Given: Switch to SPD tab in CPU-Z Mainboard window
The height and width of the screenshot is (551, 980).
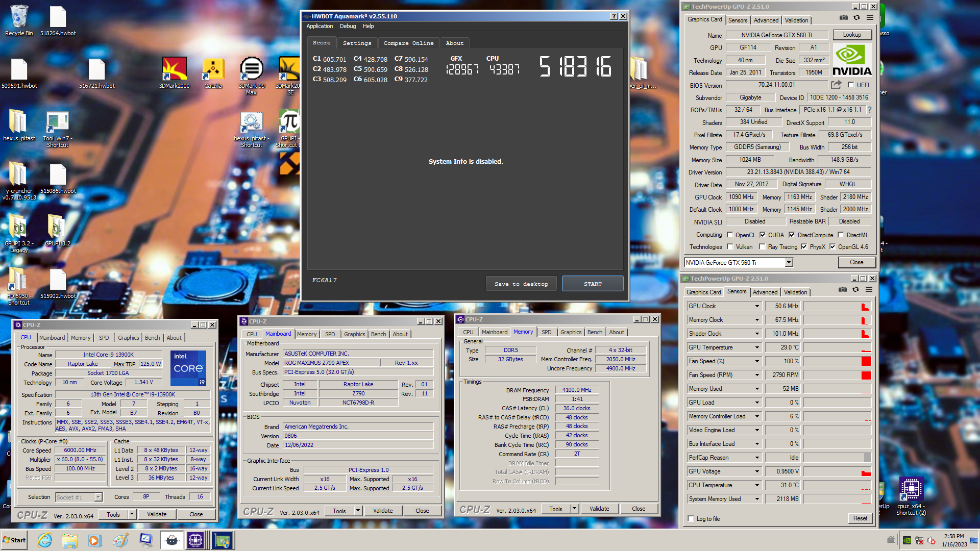Looking at the screenshot, I should click(x=330, y=334).
